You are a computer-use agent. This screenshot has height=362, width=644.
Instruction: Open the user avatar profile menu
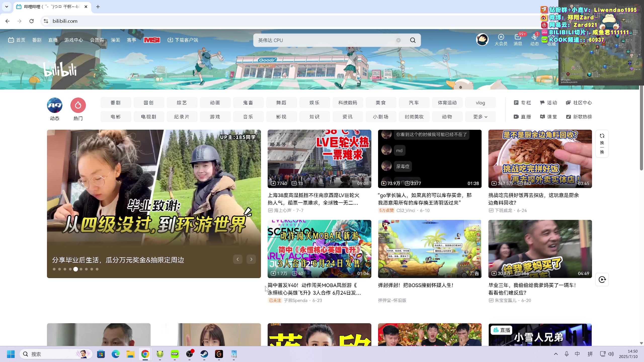(482, 40)
